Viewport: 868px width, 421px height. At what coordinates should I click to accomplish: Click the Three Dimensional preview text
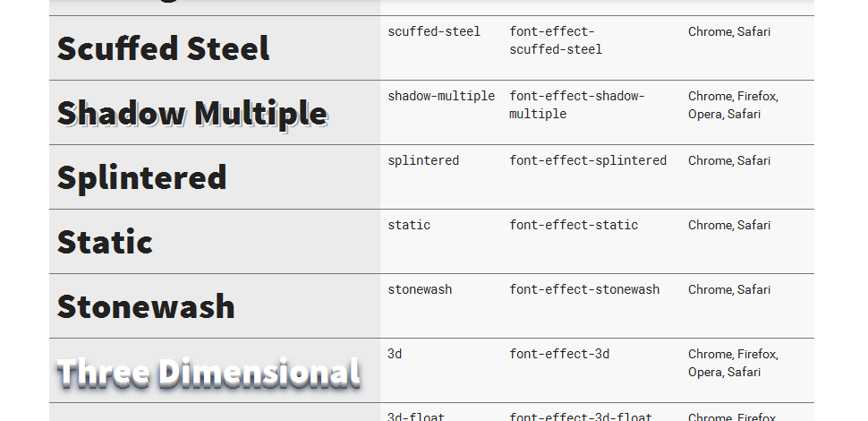(x=209, y=373)
